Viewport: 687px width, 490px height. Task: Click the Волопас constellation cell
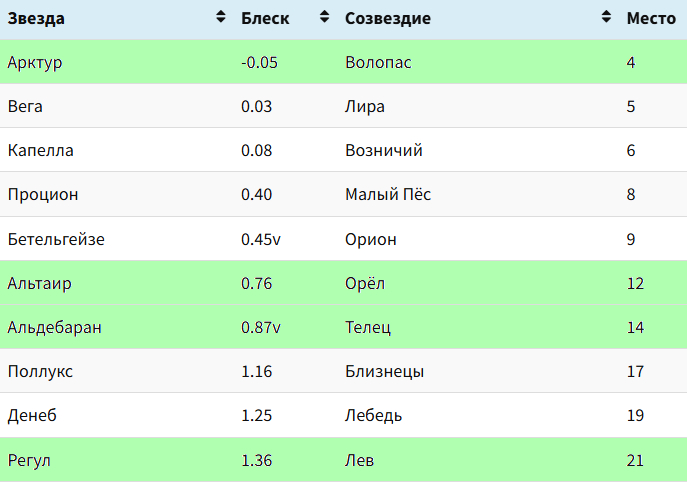(x=478, y=62)
